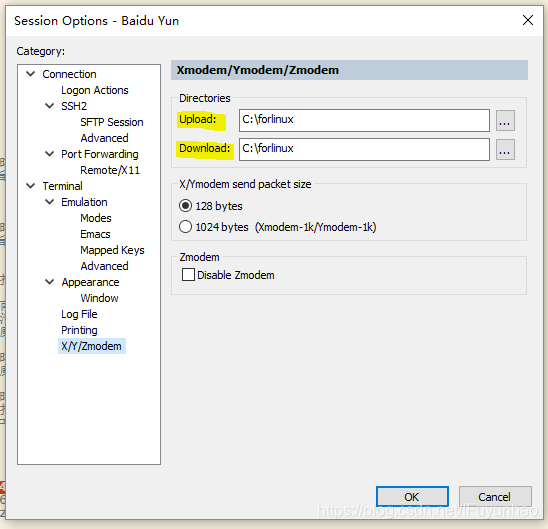Cancel the Session Options dialog
The width and height of the screenshot is (548, 529).
tap(495, 497)
